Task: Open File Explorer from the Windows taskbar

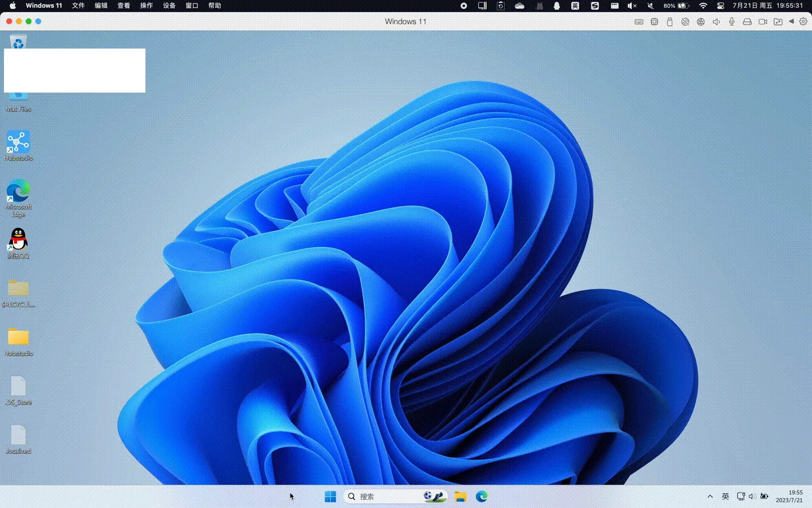Action: tap(460, 497)
